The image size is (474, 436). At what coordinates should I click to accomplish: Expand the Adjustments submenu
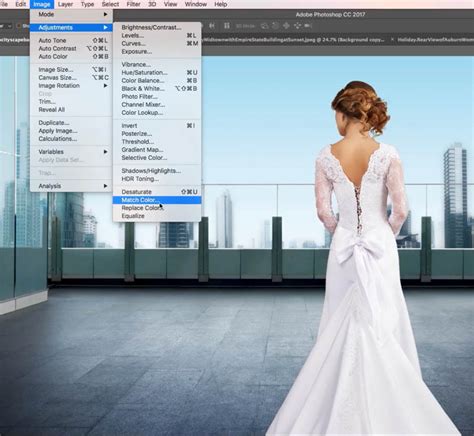pos(71,27)
